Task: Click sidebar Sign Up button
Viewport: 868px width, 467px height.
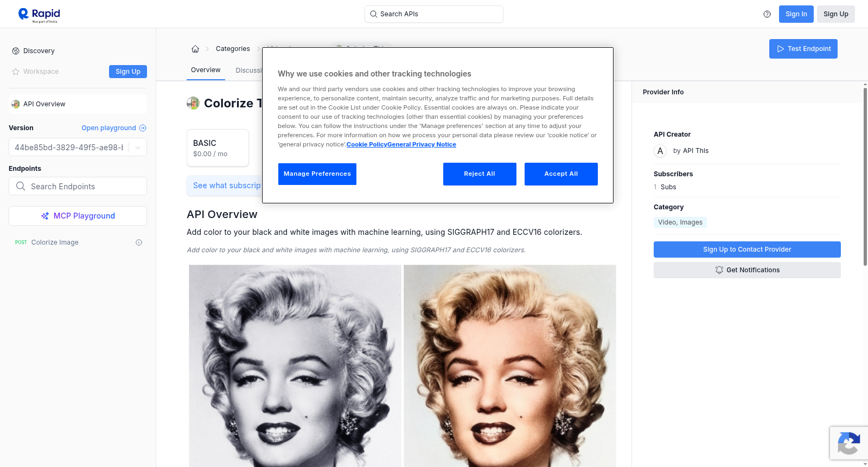Action: (x=128, y=72)
